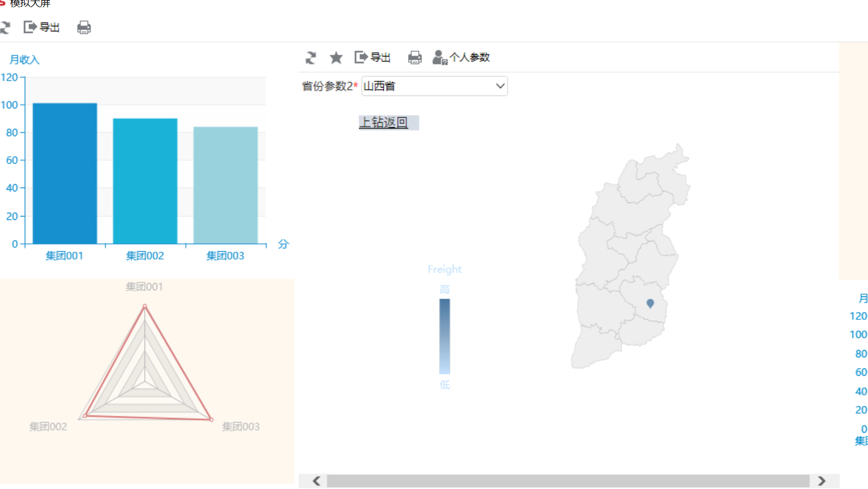
Task: Click the radar point at 集团001 vertex
Action: [x=145, y=306]
